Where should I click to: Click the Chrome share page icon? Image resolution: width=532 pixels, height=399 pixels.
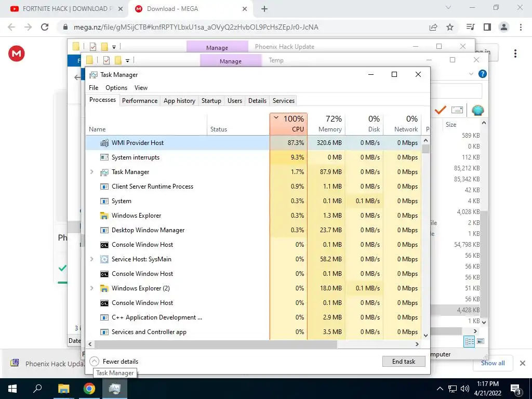point(433,27)
